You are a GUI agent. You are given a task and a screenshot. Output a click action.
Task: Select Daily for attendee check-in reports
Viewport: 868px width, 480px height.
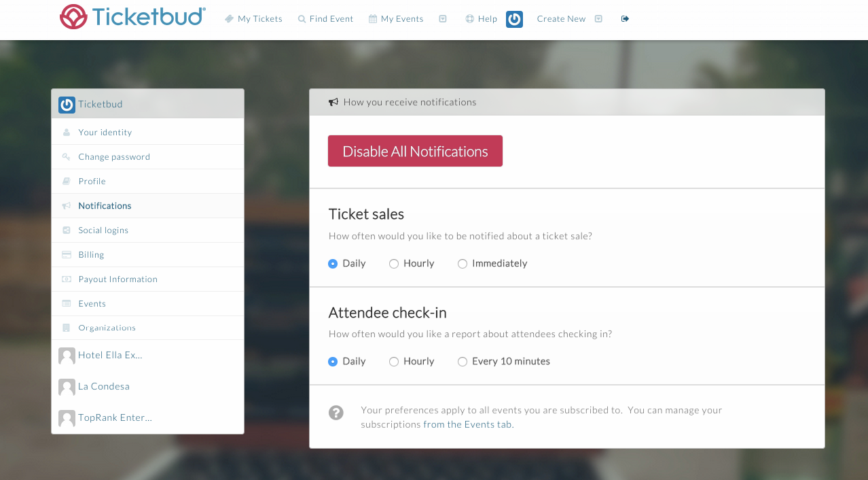333,362
